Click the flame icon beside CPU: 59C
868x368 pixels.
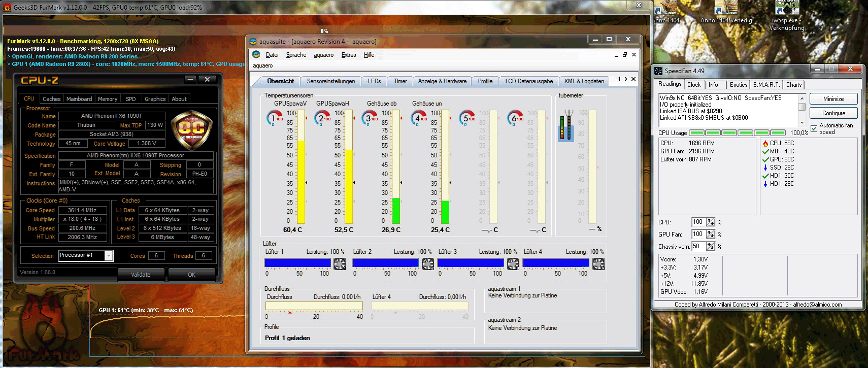[765, 143]
